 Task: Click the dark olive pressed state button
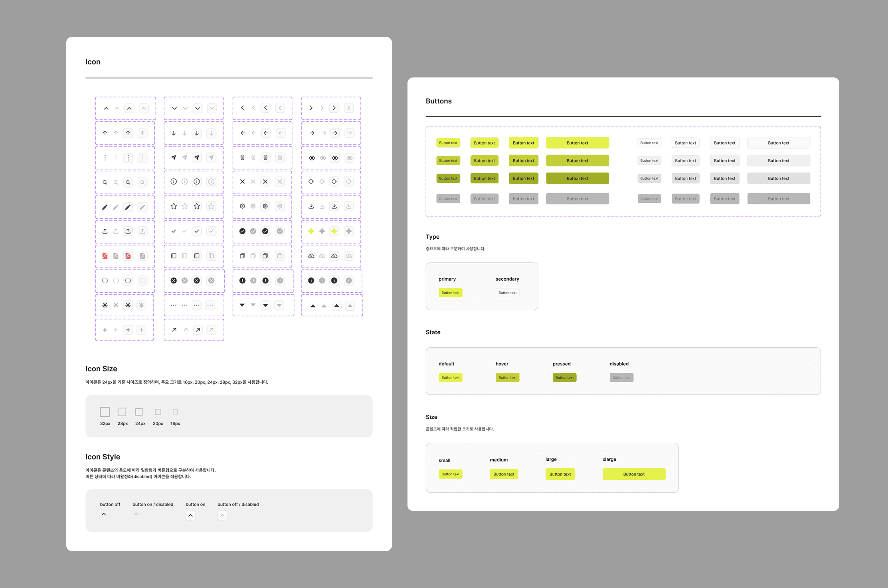tap(564, 378)
